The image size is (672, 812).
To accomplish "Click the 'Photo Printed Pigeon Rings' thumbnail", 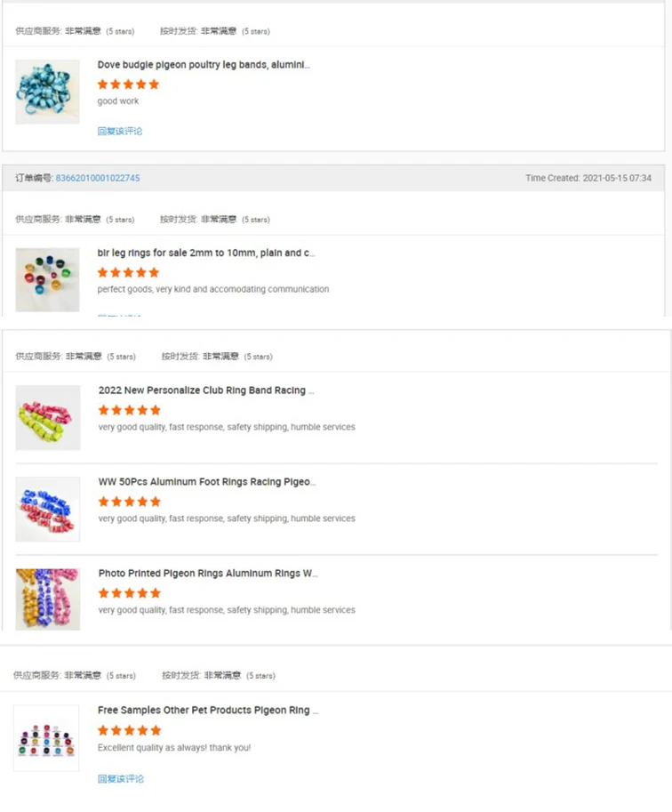I will click(x=48, y=599).
